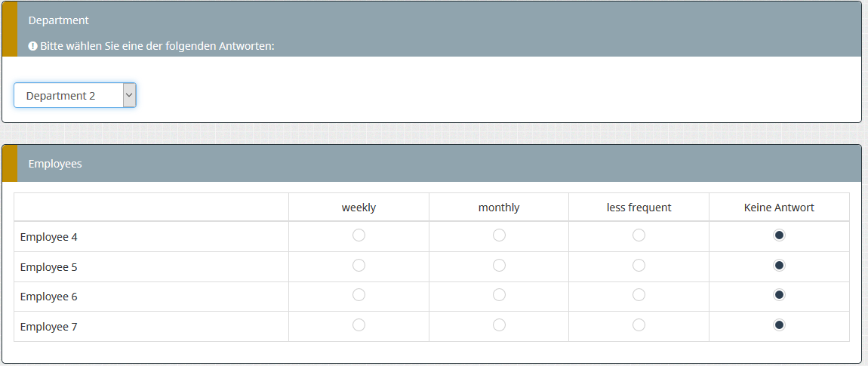Choose Keine Antwort for Employee 4
Screen dimensions: 868x366
[779, 235]
